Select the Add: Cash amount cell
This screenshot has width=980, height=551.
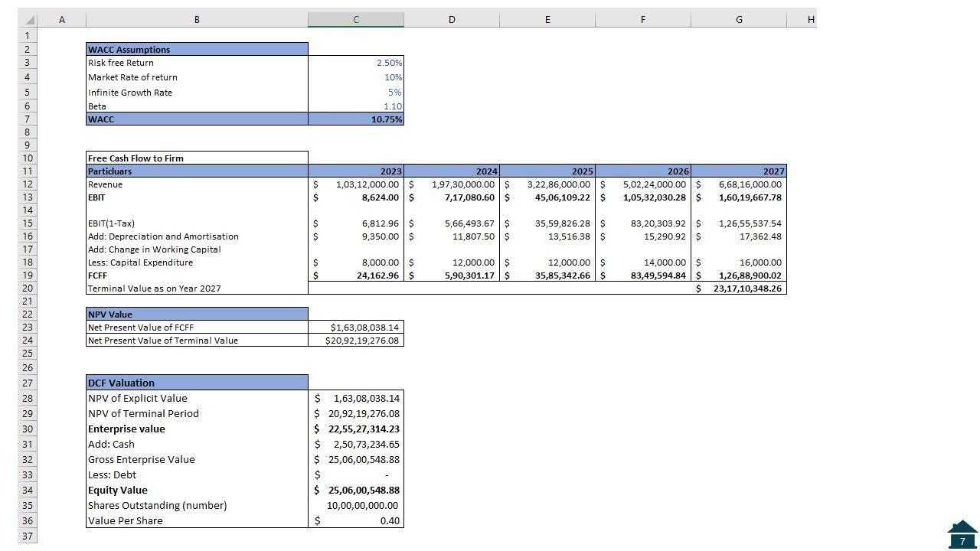[x=356, y=445]
